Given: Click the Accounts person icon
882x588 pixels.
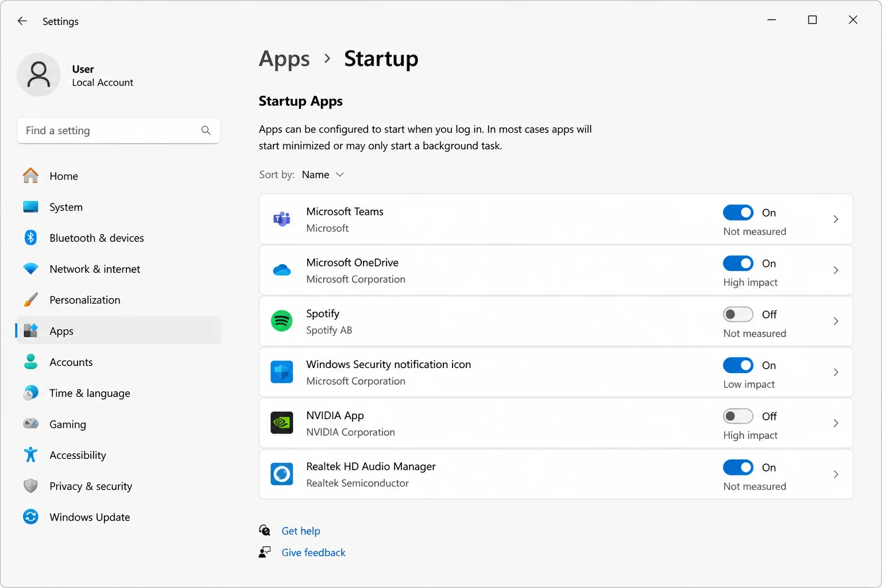Looking at the screenshot, I should [x=30, y=362].
